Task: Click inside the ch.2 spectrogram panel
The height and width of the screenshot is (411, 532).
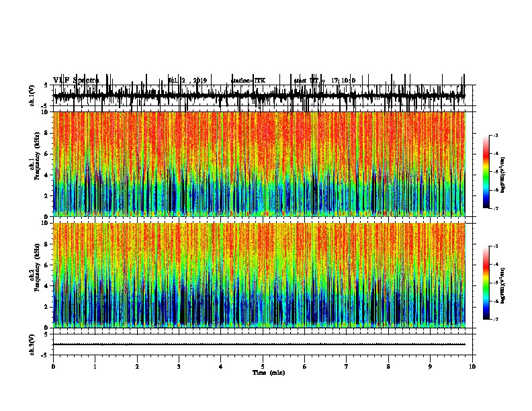Action: [259, 275]
